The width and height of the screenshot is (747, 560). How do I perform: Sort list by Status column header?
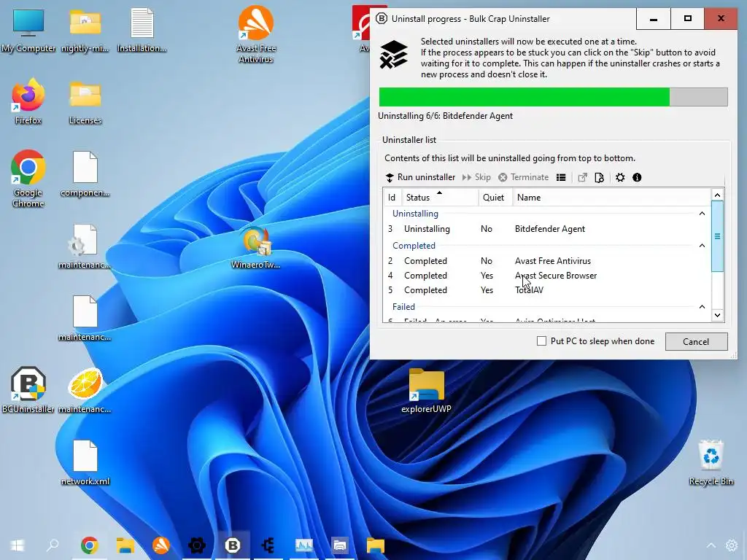tap(440, 197)
